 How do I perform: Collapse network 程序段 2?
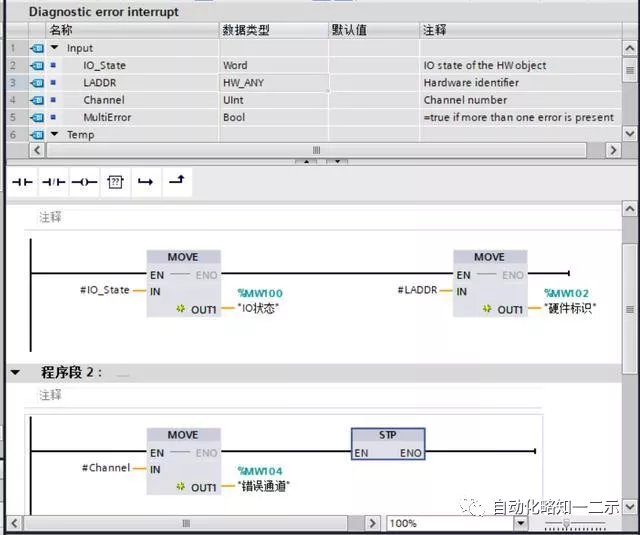coord(15,372)
